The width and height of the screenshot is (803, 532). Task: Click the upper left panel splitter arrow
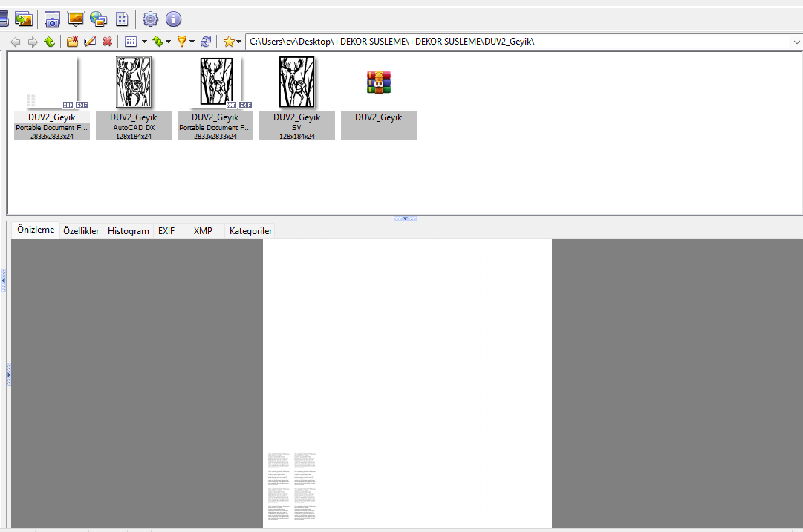coord(4,281)
